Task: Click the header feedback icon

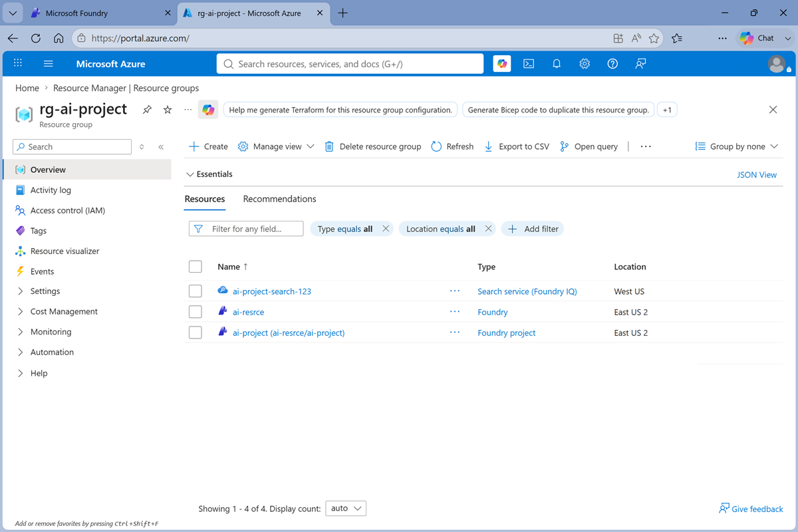Action: click(640, 64)
